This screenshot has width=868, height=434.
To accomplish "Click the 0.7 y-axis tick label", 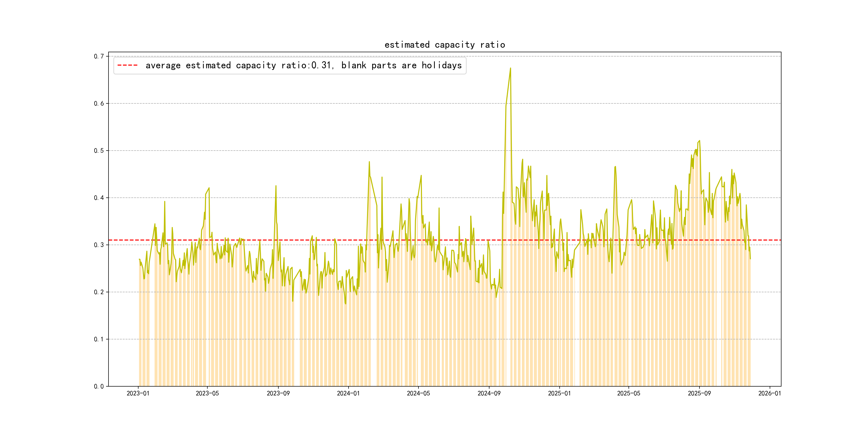I will (99, 56).
